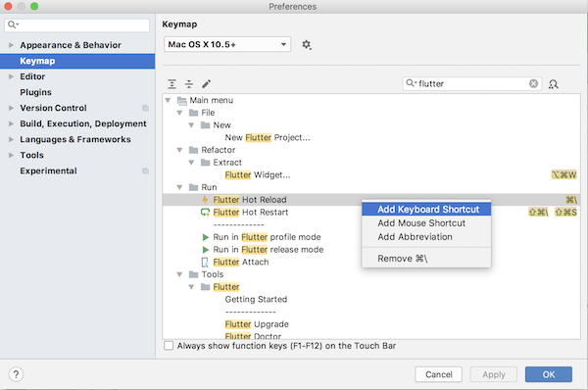This screenshot has width=588, height=390.
Task: Click the Main menu folder icon
Action: click(182, 101)
